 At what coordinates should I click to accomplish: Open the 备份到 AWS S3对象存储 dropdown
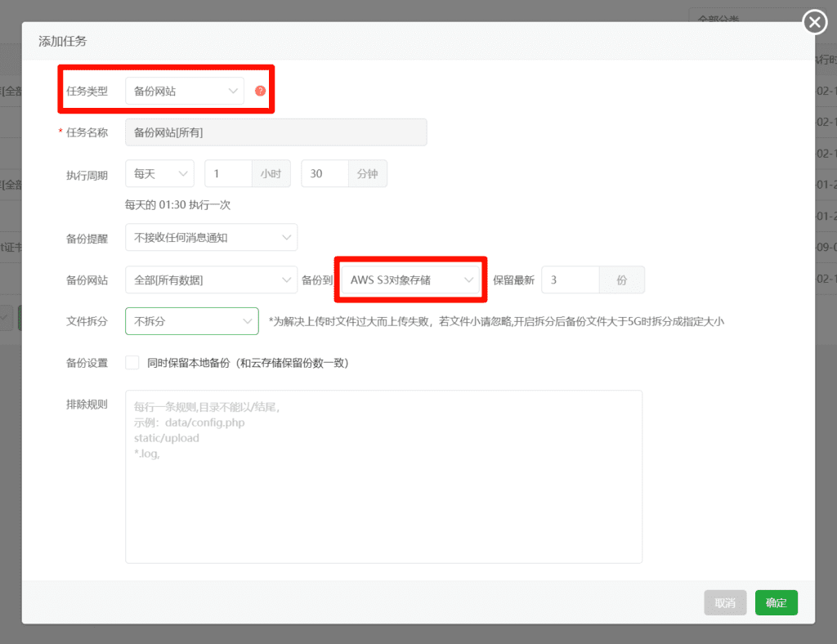click(410, 280)
